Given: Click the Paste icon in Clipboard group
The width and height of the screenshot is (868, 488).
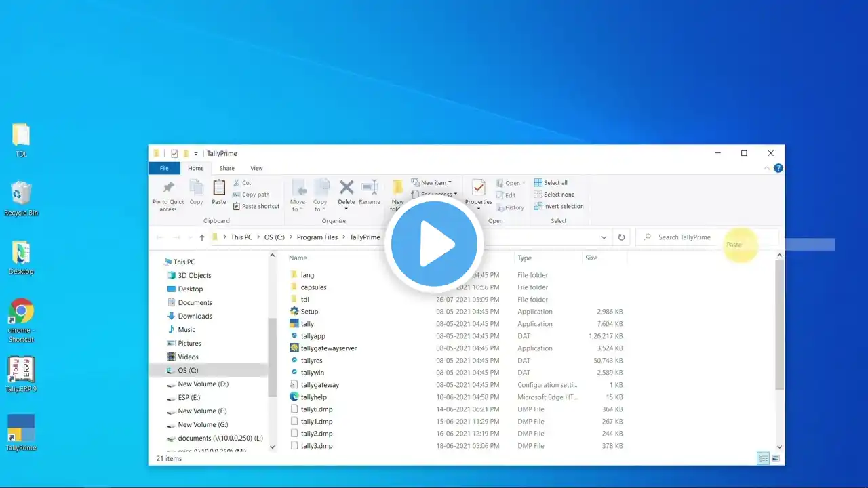Looking at the screenshot, I should click(x=218, y=192).
